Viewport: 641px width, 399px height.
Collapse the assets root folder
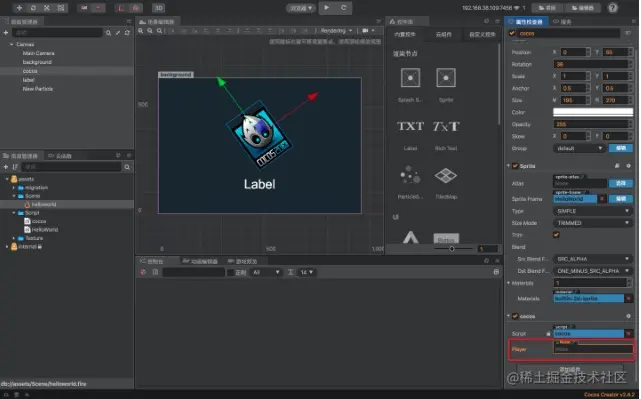[x=7, y=179]
